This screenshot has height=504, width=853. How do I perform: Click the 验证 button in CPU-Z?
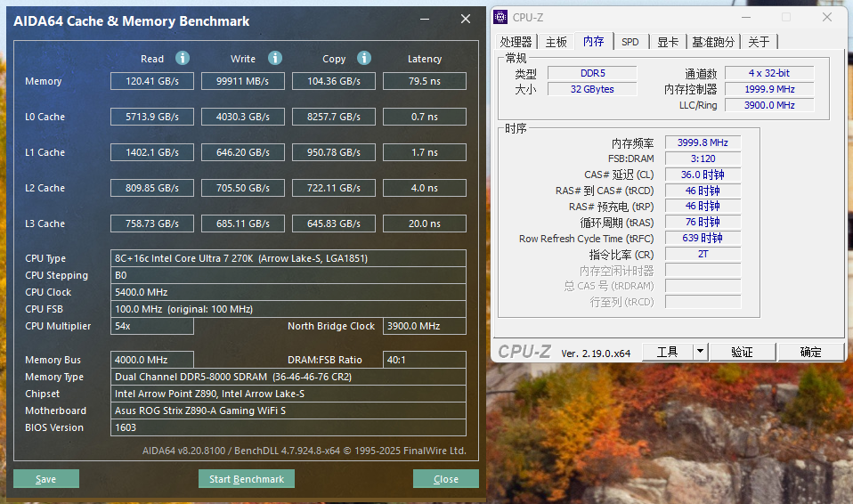pyautogui.click(x=742, y=352)
